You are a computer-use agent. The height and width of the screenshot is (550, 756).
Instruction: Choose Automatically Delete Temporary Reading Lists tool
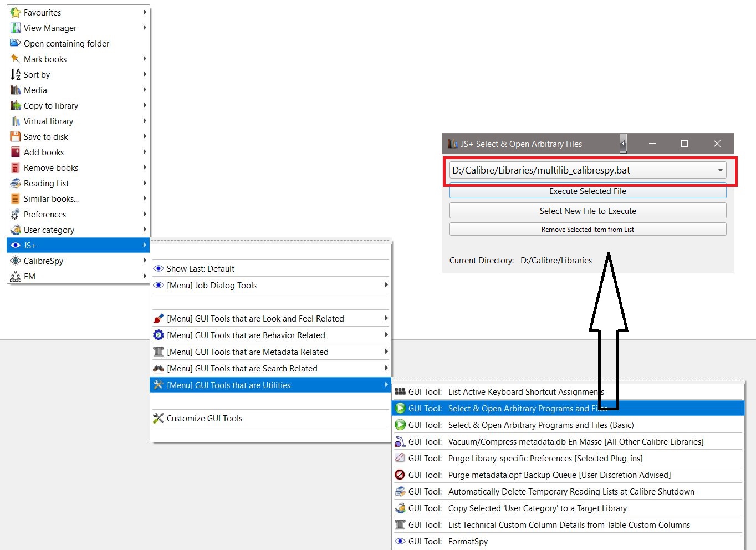coord(568,491)
